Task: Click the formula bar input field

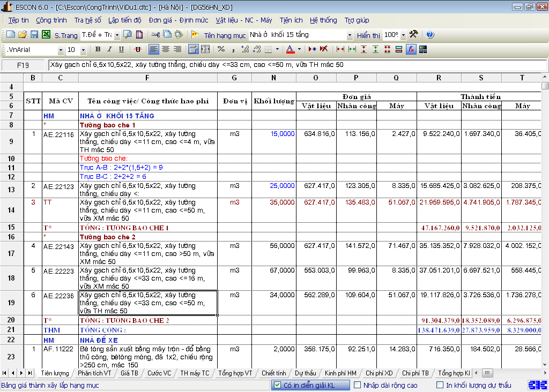Action: [295, 65]
